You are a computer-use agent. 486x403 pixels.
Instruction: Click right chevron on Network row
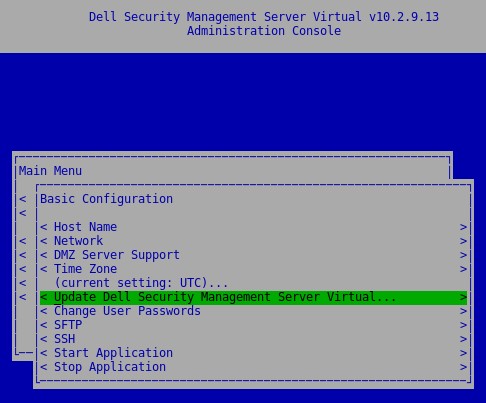463,241
